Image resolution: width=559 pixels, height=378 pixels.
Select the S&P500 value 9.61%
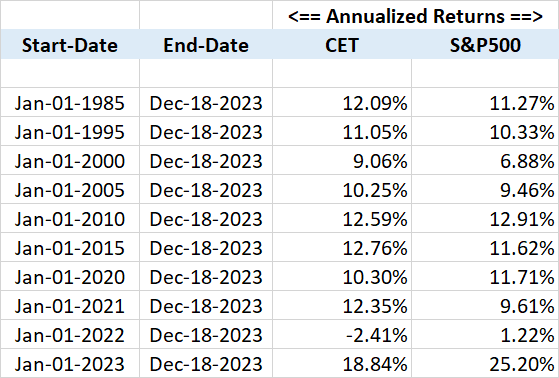485,306
